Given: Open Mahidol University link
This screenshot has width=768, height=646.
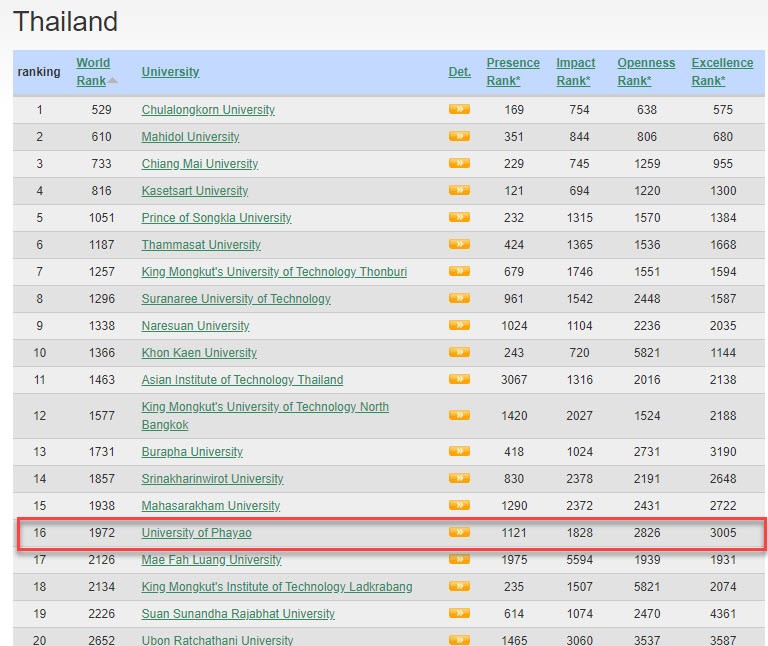Looking at the screenshot, I should (x=191, y=137).
